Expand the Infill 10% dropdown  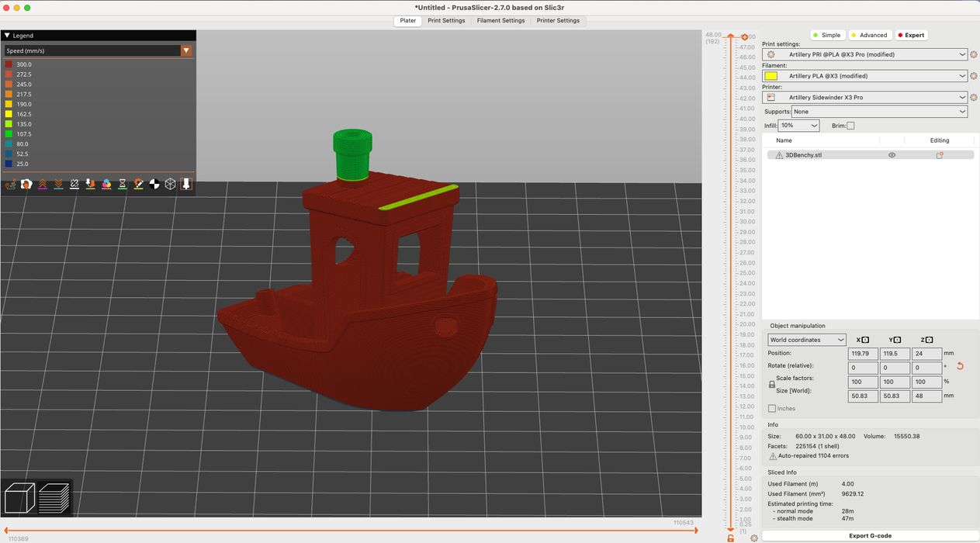click(x=799, y=126)
